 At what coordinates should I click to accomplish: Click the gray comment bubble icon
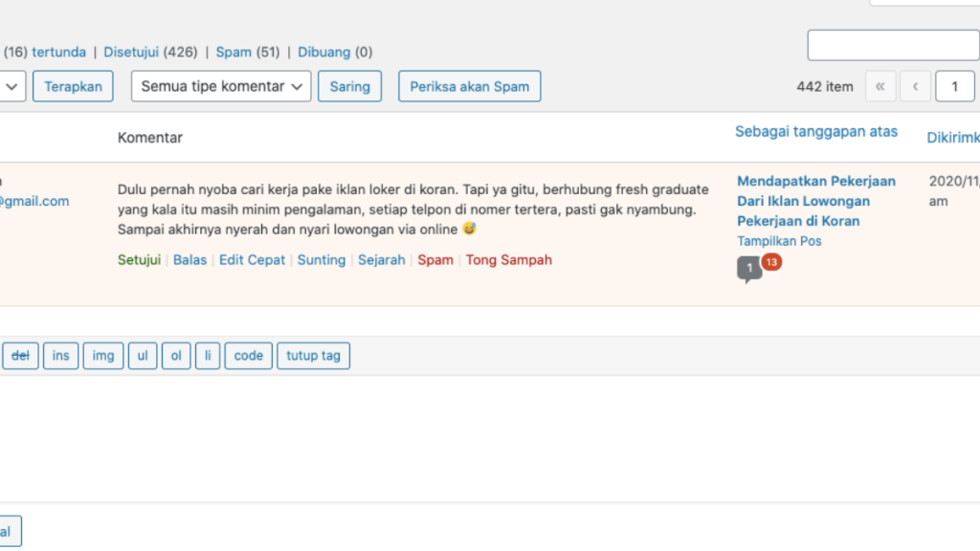(x=748, y=269)
